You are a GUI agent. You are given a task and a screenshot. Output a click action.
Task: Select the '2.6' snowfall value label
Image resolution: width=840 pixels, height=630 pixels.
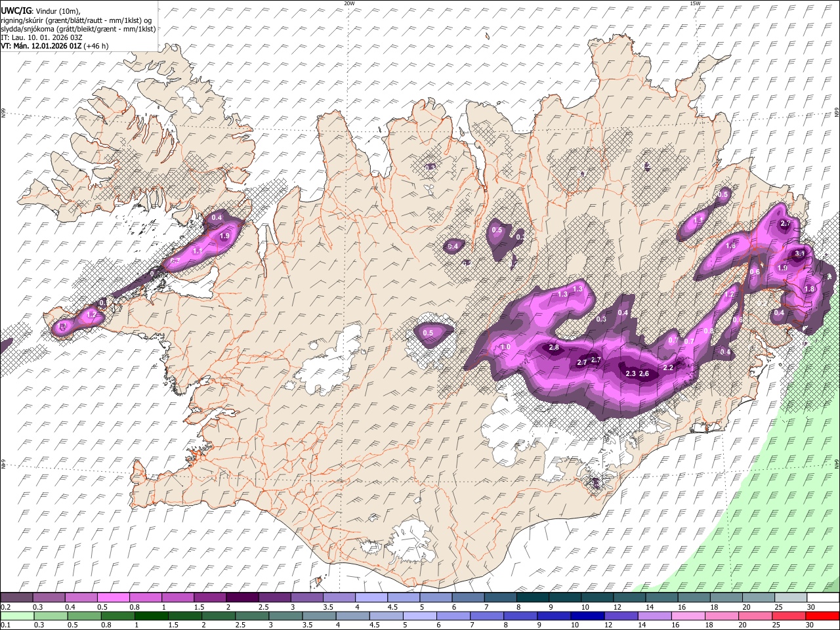pos(644,373)
